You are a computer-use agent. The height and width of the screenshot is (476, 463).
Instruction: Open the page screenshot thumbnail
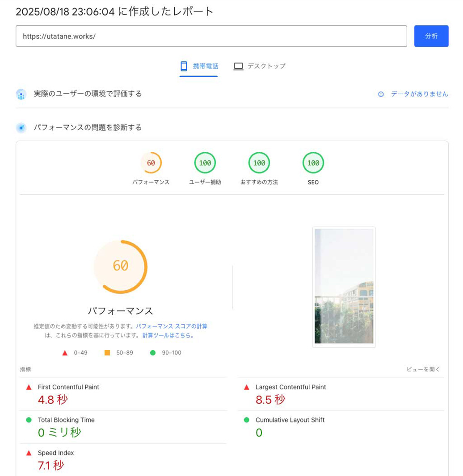click(344, 286)
